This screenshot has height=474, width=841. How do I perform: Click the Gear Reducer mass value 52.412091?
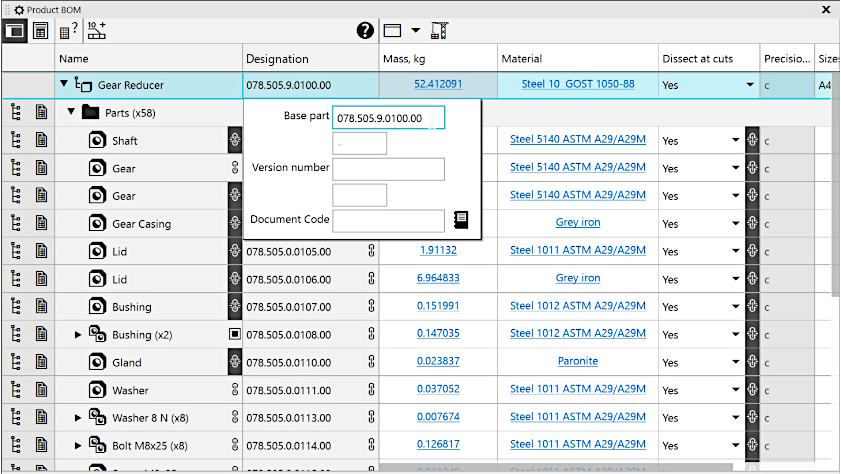point(437,85)
